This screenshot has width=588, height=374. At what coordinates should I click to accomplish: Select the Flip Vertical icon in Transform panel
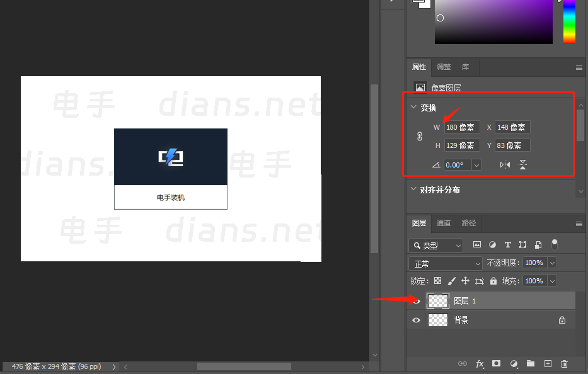point(523,164)
